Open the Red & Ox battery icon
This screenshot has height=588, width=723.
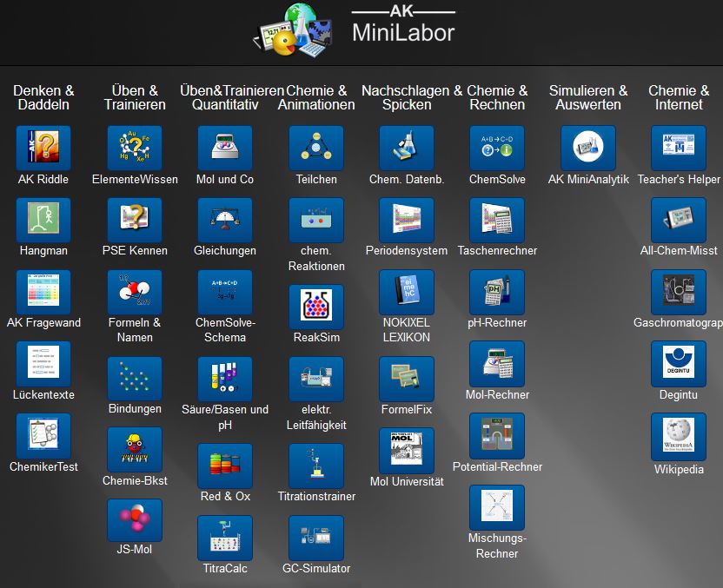pos(225,466)
